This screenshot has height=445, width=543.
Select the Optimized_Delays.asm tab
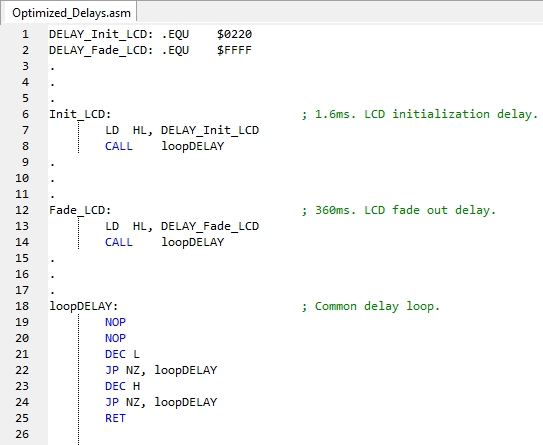click(x=71, y=13)
